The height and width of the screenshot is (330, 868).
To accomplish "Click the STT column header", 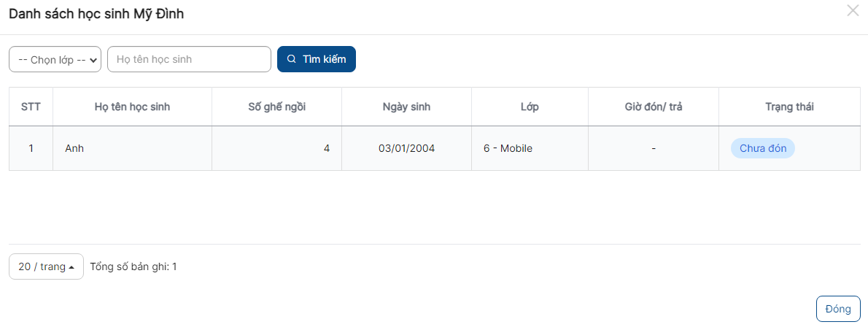I will (31, 107).
